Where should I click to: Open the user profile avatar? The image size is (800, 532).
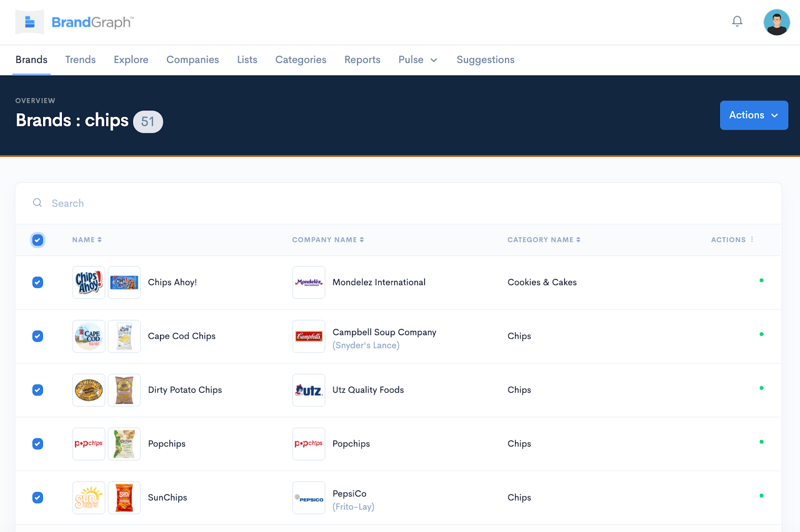tap(776, 22)
